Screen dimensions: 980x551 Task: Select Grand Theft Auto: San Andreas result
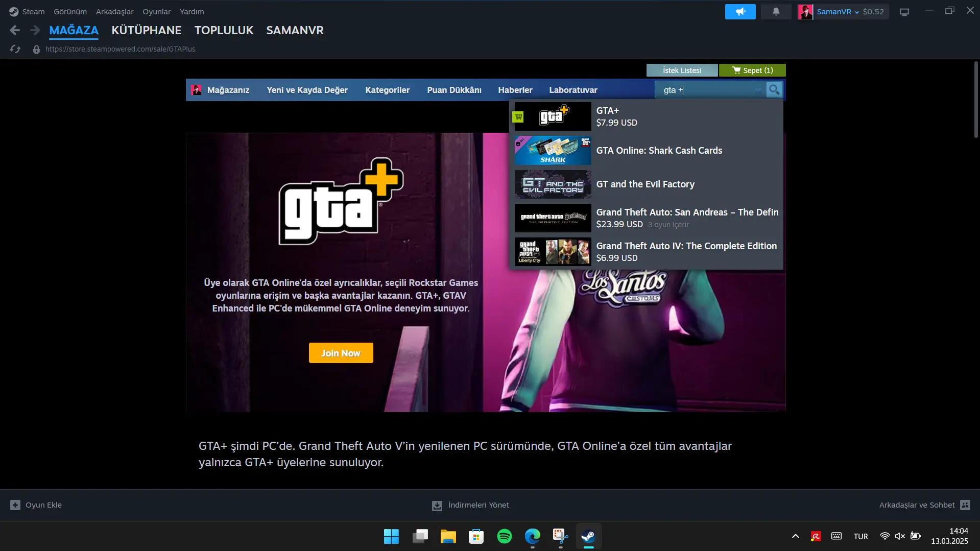[x=646, y=218]
